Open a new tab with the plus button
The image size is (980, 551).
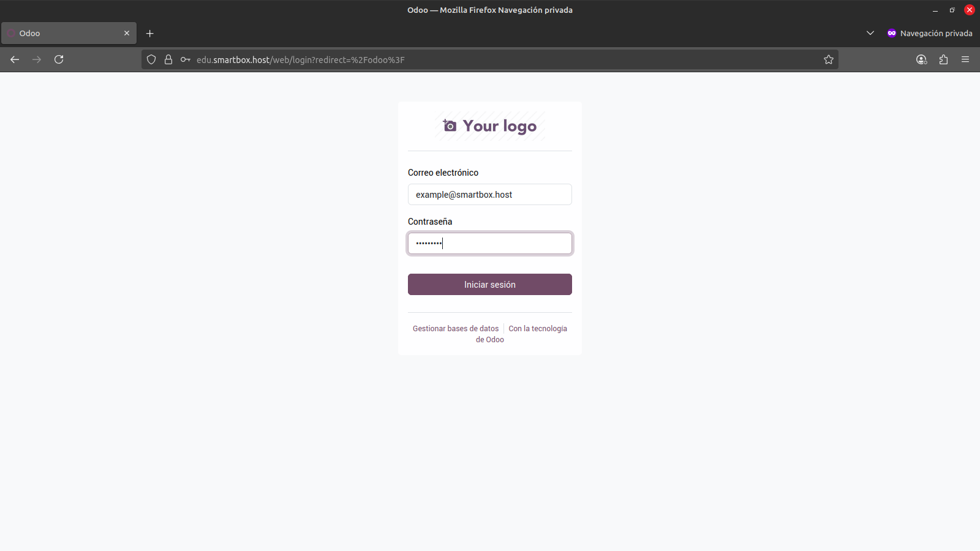(150, 33)
